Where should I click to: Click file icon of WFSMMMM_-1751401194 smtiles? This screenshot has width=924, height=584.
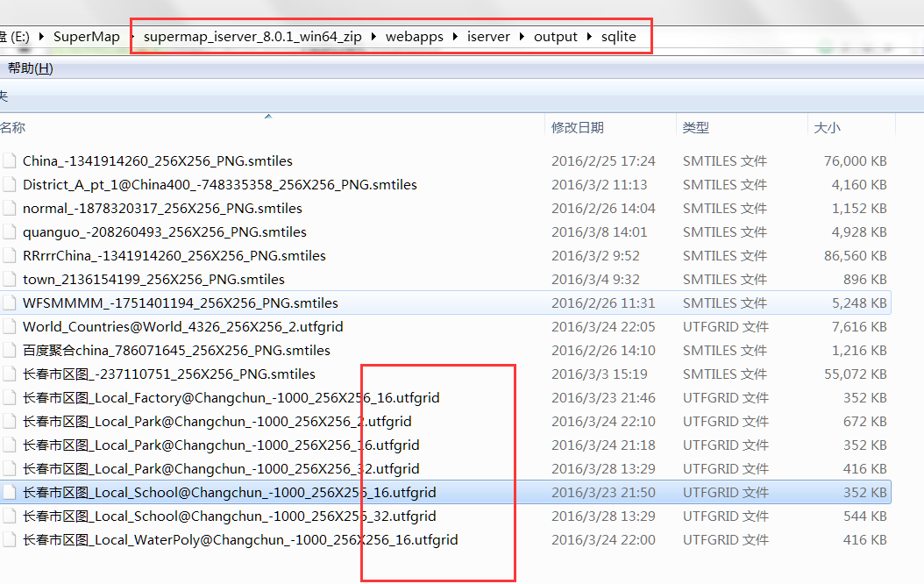tap(9, 303)
